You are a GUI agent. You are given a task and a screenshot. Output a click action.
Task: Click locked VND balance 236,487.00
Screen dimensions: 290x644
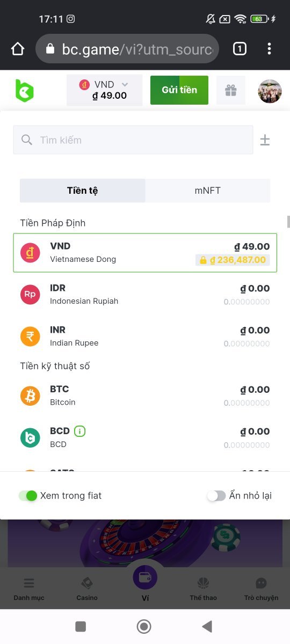tap(233, 260)
